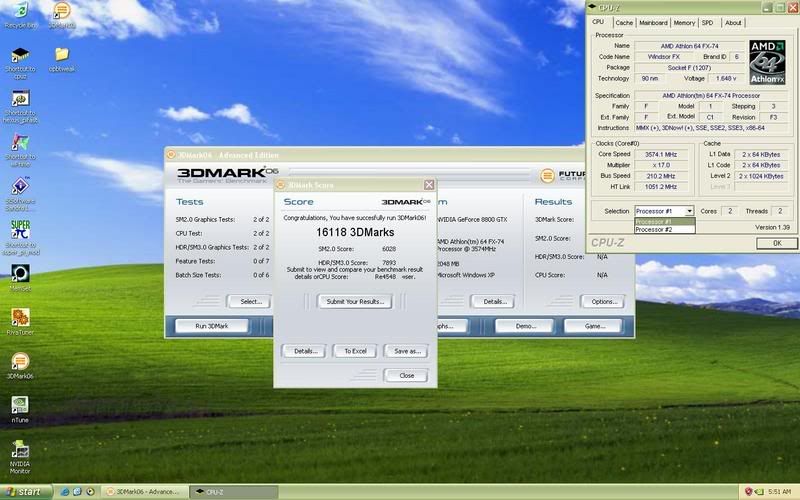
Task: Open the Recycle Bin desktop icon
Action: coord(20,12)
